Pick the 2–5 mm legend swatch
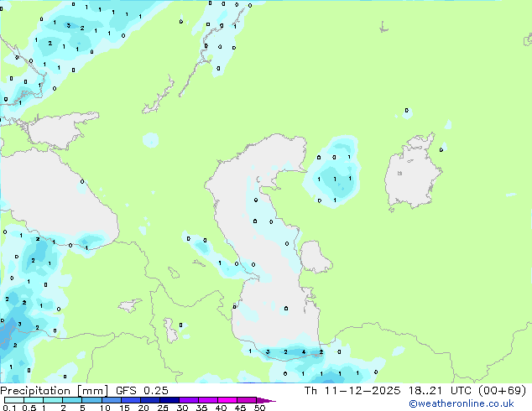 [x=72, y=400]
